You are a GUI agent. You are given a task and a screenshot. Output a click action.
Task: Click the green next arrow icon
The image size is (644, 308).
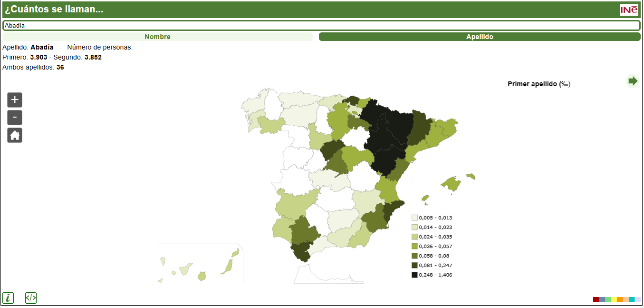point(633,81)
